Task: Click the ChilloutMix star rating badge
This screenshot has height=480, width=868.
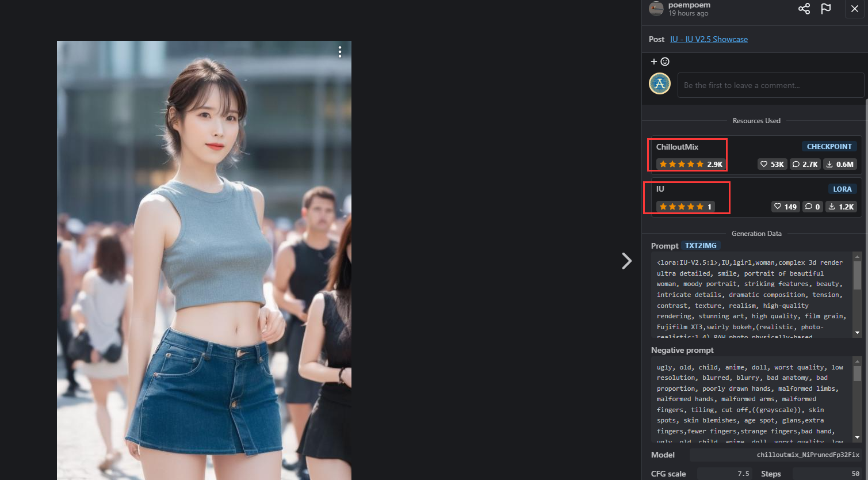Action: pos(690,164)
